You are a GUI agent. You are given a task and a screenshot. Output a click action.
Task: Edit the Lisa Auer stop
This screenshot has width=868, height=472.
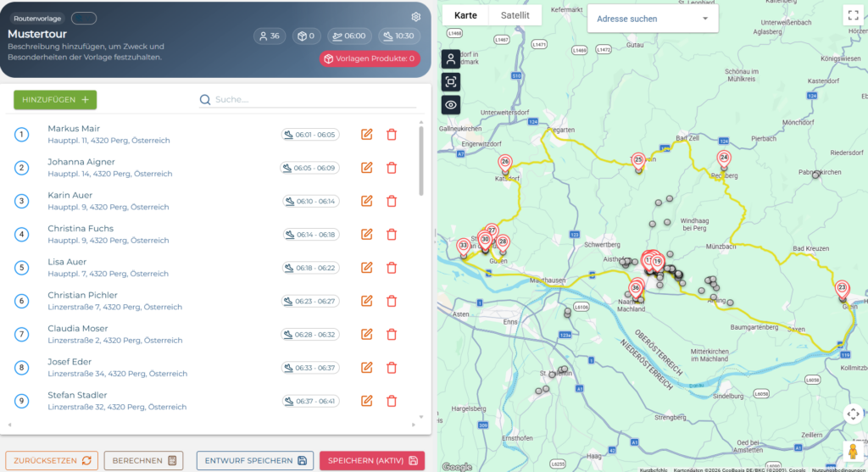click(366, 268)
